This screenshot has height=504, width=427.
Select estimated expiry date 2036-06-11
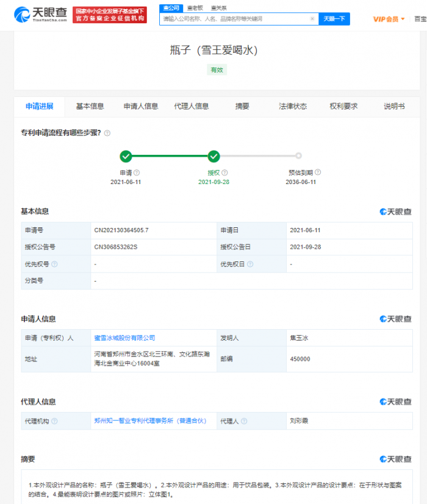coord(301,182)
